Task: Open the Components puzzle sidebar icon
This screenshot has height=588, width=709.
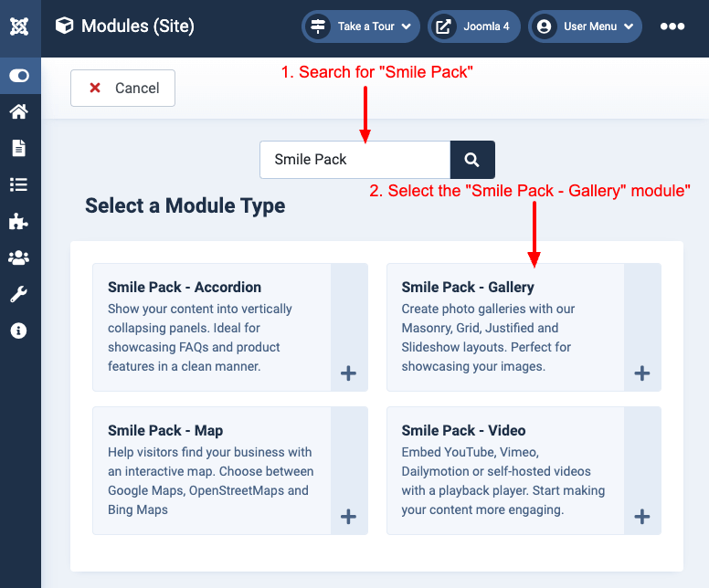Action: pos(18,221)
